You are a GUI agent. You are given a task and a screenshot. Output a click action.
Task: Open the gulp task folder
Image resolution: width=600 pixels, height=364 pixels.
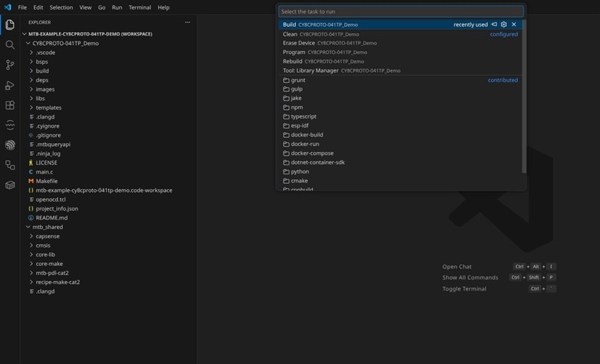click(400, 89)
